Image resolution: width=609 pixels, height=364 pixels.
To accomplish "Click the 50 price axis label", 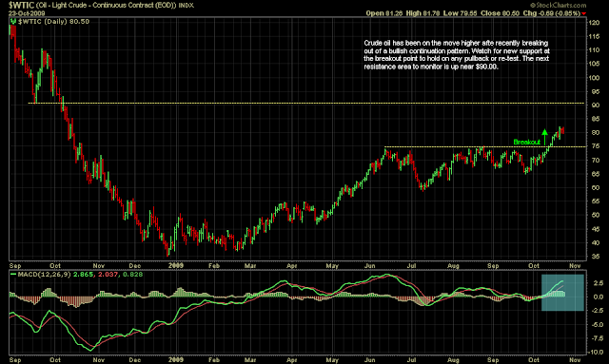I will [x=596, y=215].
